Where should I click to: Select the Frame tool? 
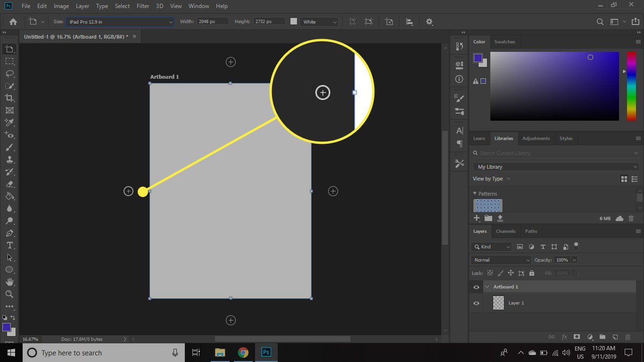point(9,110)
